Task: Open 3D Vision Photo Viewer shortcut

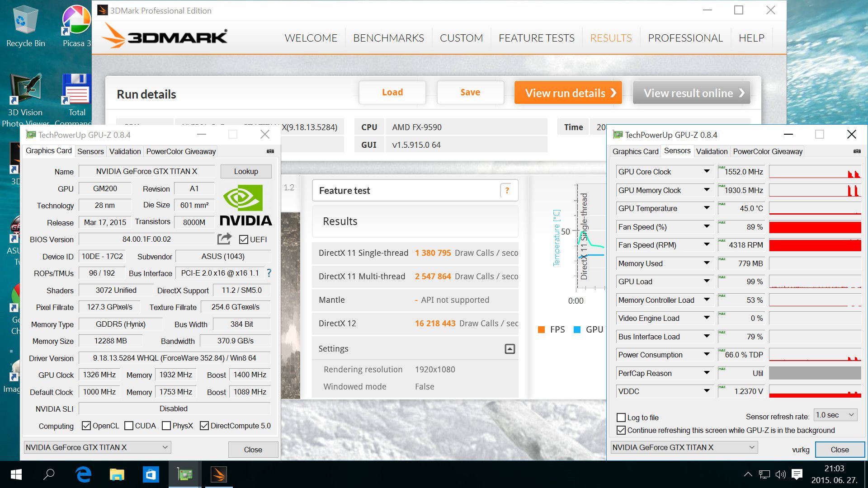Action: click(x=25, y=100)
